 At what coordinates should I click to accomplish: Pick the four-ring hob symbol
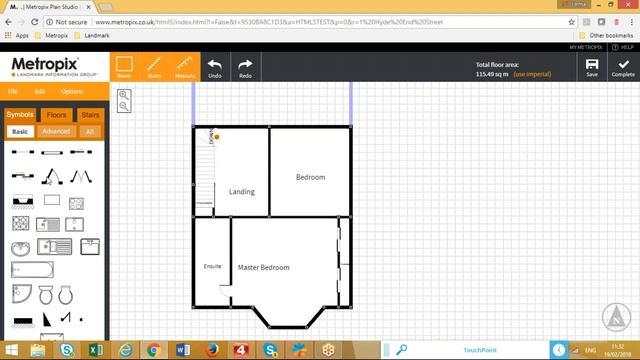20,224
